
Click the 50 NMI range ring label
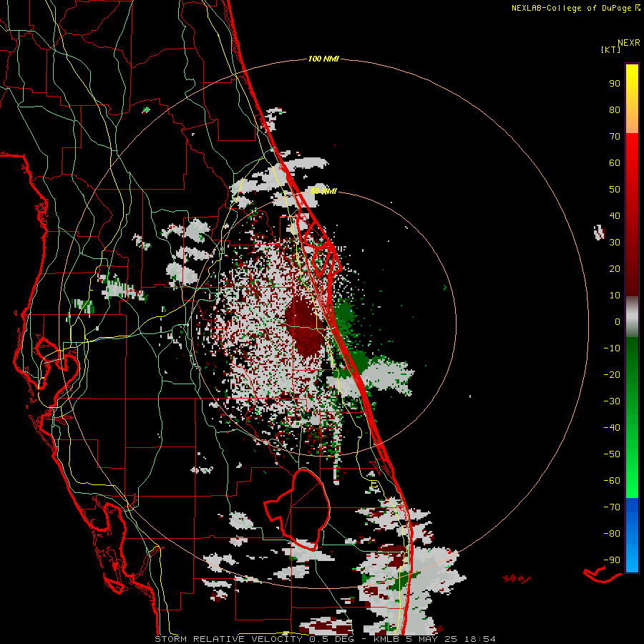(x=323, y=191)
